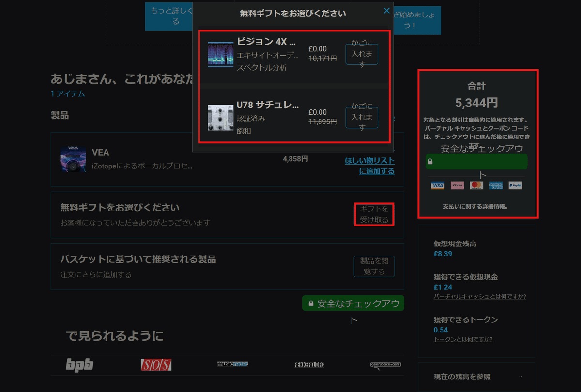
Task: Select the Klarna payment icon
Action: tap(457, 185)
